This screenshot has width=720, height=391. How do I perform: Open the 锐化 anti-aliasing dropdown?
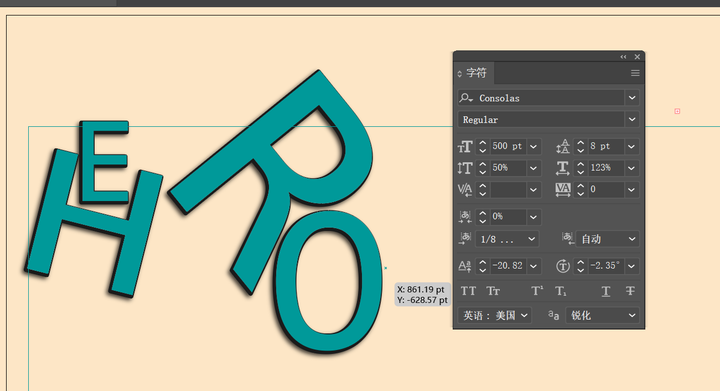coord(602,315)
